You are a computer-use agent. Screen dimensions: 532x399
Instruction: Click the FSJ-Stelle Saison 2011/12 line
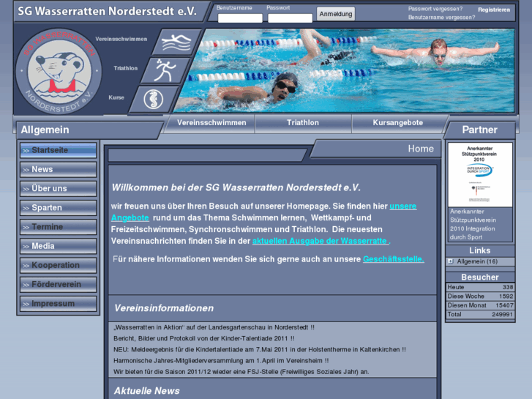pos(241,372)
